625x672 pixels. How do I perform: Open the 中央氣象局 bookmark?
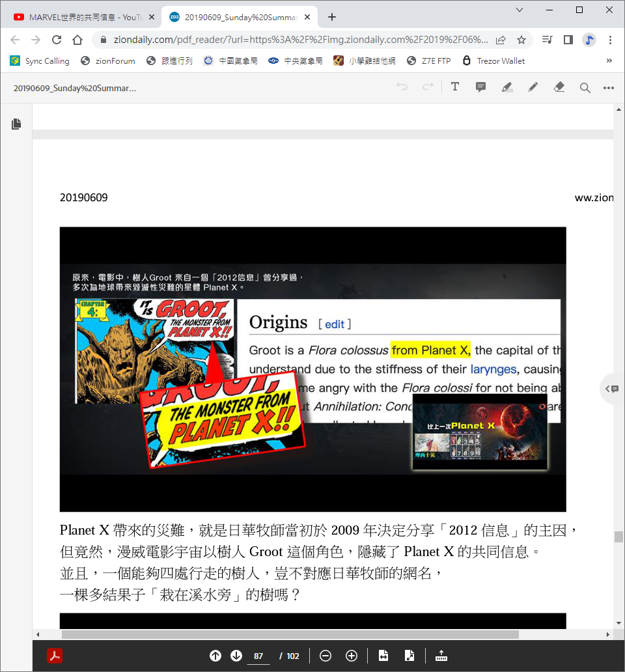click(x=296, y=61)
